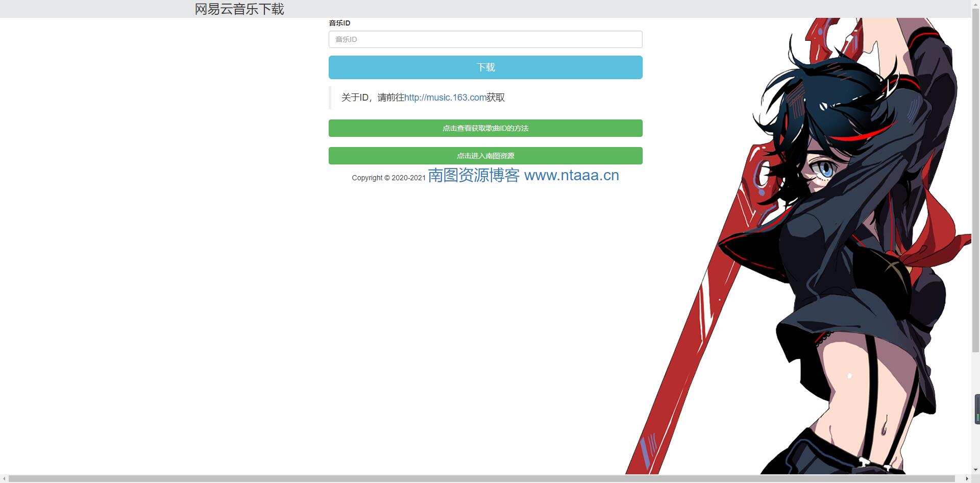The image size is (980, 483).
Task: Click the Copyright 2020-2021 text
Action: [x=388, y=178]
